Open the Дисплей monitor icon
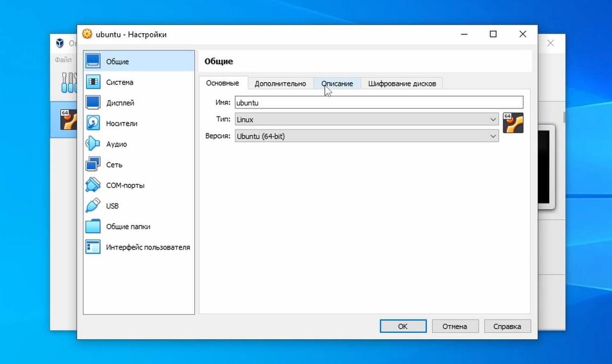 click(x=93, y=103)
